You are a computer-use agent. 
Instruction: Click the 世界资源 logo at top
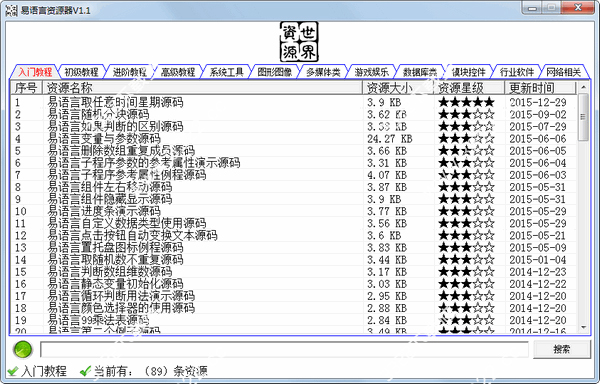tap(299, 42)
